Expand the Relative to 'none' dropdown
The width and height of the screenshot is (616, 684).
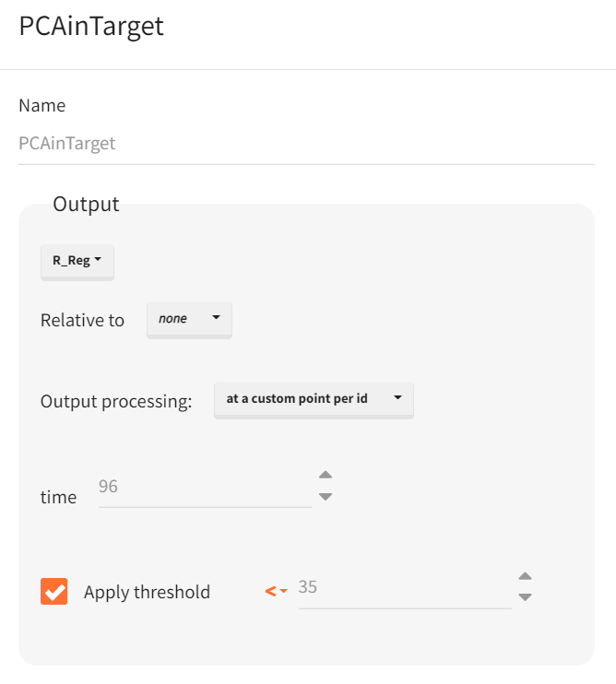189,319
